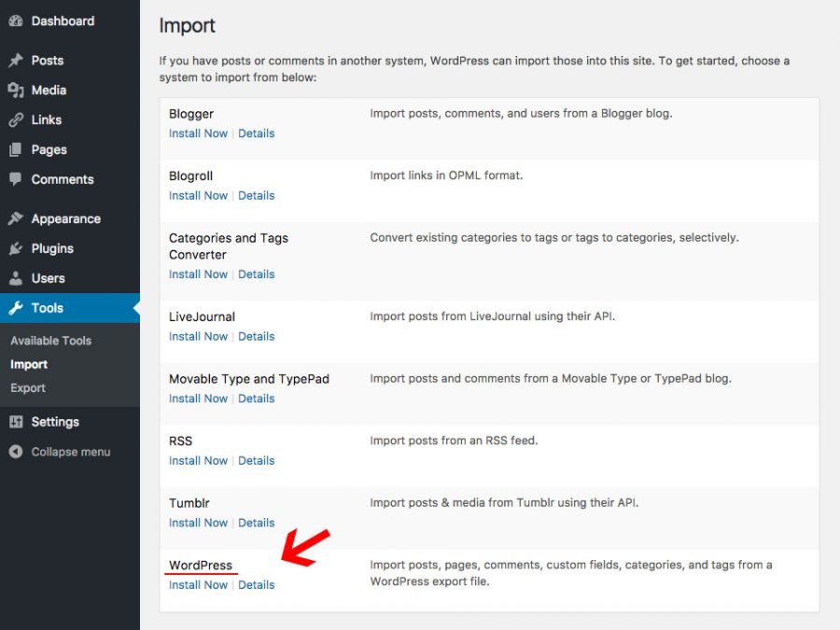The image size is (840, 630).
Task: Click the Media icon in sidebar
Action: pos(16,90)
